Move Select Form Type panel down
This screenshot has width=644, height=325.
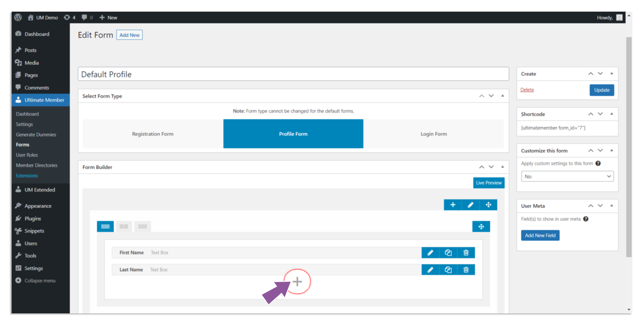(x=491, y=96)
